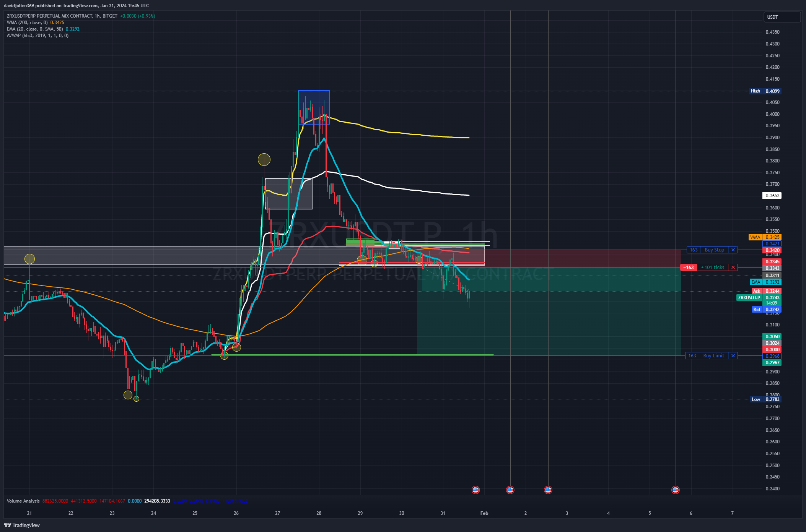The image size is (806, 532).
Task: Click the 31 date label on time axis
Action: click(x=443, y=513)
